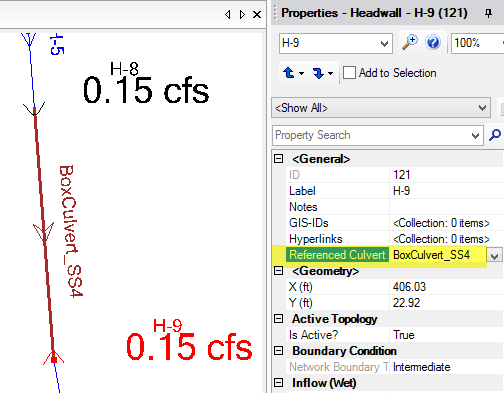Select the H-9 headwall node in drawing
The width and height of the screenshot is (504, 393).
click(54, 360)
